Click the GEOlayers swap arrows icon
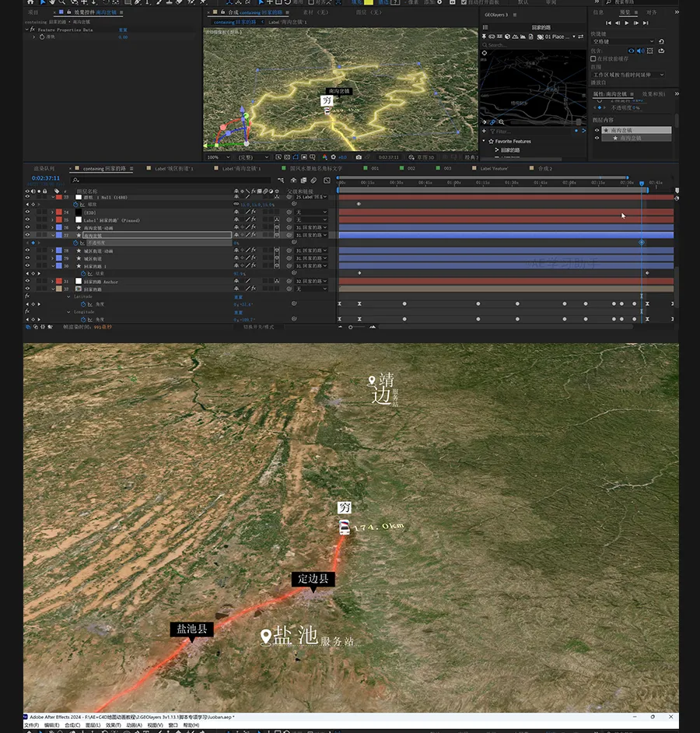Viewport: 700px width, 733px height. 580,37
